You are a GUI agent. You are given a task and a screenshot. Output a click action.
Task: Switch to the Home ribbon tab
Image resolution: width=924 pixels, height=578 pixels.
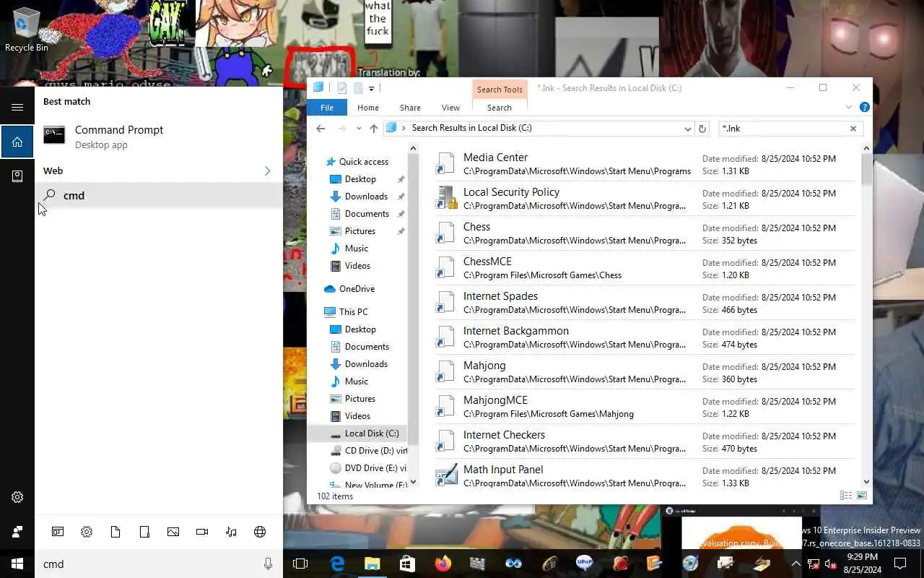point(368,108)
